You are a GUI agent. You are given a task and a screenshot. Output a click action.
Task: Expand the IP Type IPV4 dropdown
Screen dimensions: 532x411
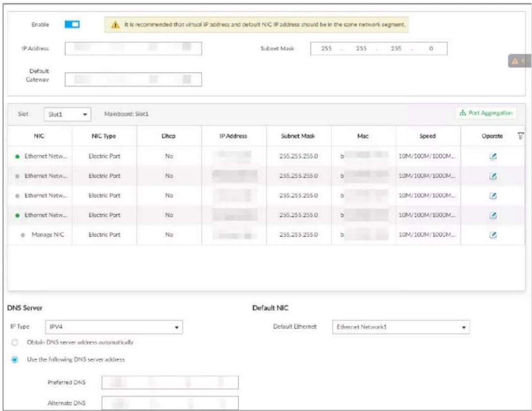(114, 327)
